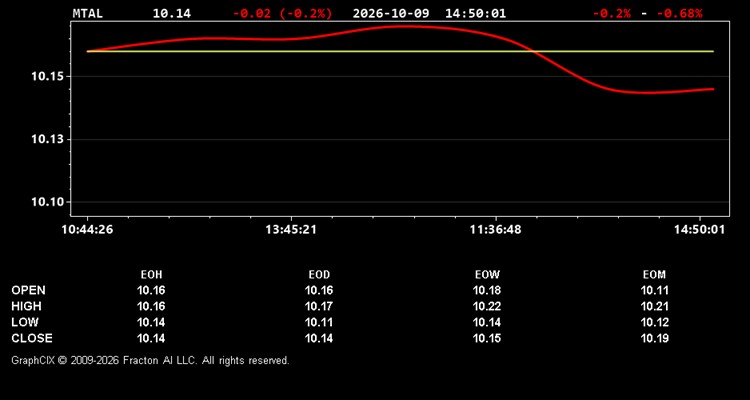The image size is (750, 400).
Task: Select the CLOSE row label
Action: [x=32, y=338]
